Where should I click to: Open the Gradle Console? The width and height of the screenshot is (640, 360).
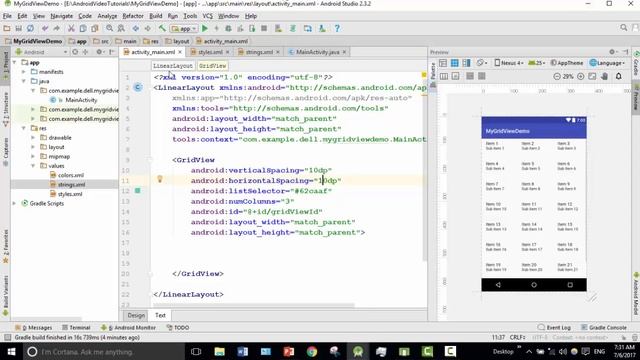[604, 327]
